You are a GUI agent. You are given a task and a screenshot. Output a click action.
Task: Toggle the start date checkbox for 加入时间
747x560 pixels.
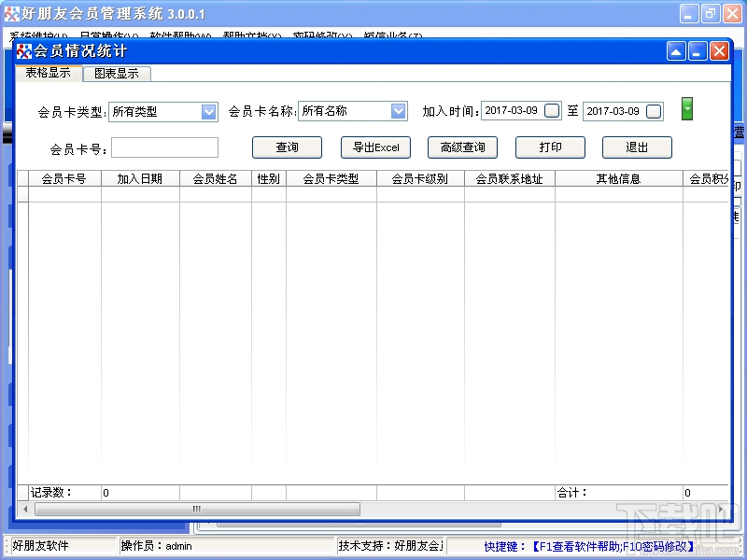[x=552, y=111]
